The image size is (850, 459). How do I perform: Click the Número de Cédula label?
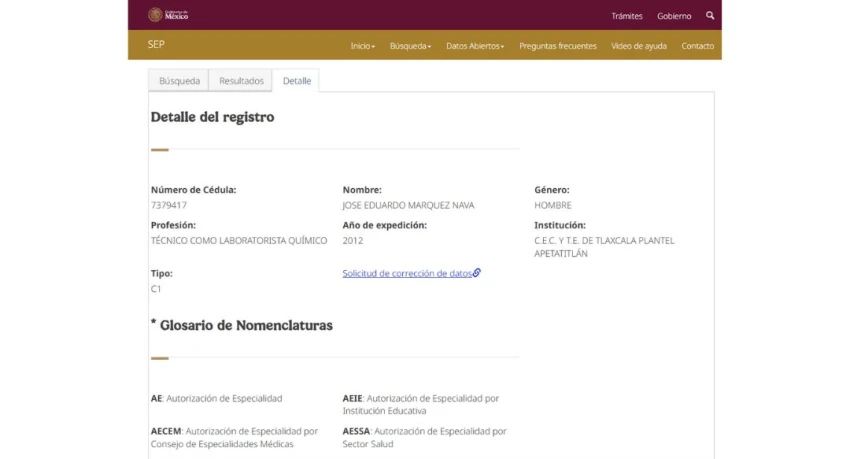(x=194, y=190)
